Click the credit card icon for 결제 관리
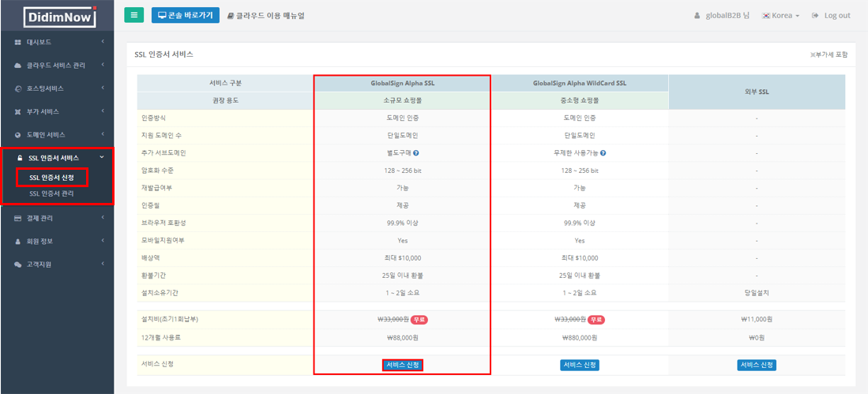The image size is (868, 394). point(17,218)
